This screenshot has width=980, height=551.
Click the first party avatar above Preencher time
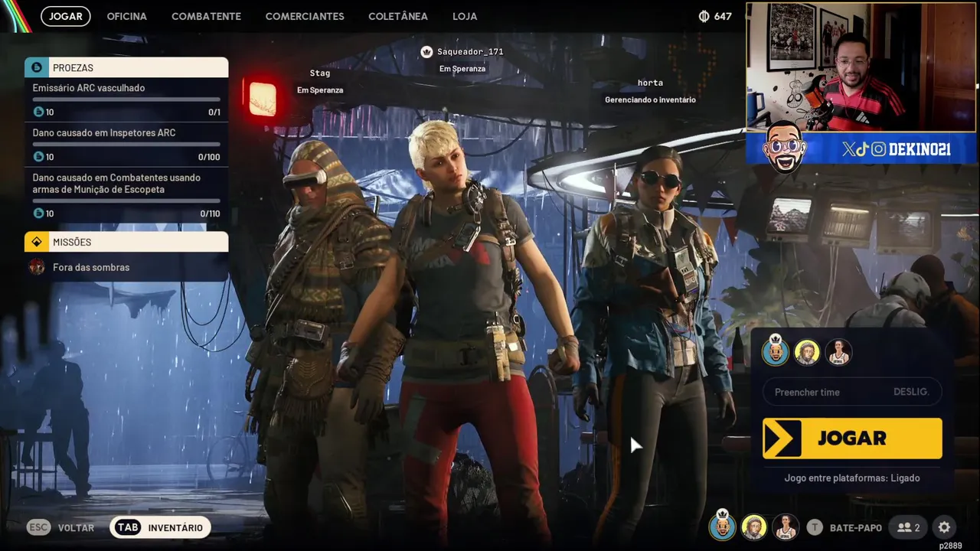pyautogui.click(x=776, y=352)
